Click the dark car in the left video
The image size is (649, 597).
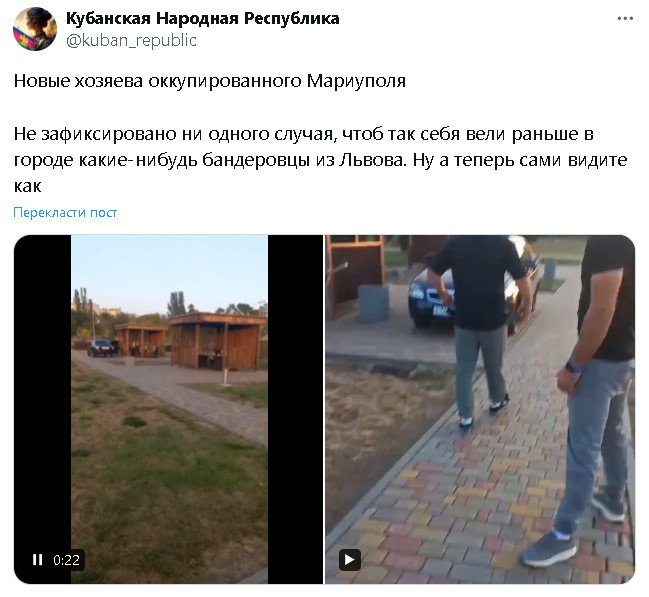coord(103,348)
